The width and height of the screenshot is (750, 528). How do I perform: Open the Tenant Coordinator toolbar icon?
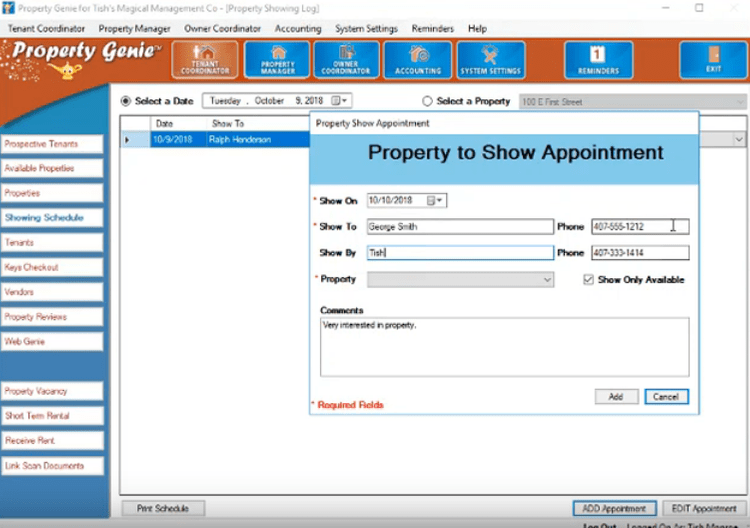tap(205, 60)
